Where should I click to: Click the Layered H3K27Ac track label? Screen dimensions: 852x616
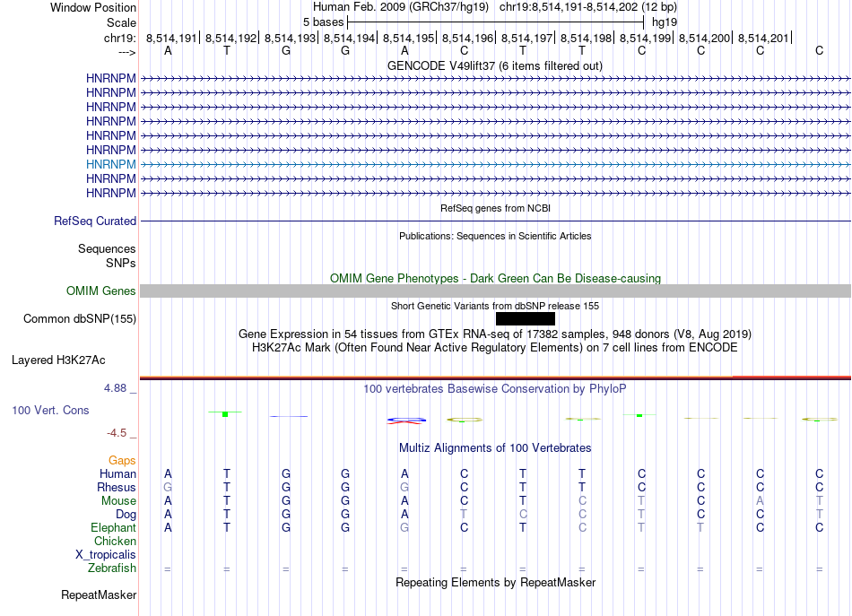point(58,360)
